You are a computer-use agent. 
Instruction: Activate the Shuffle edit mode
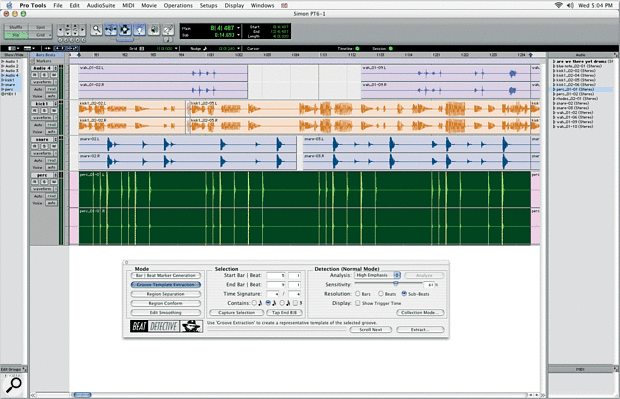coord(16,27)
